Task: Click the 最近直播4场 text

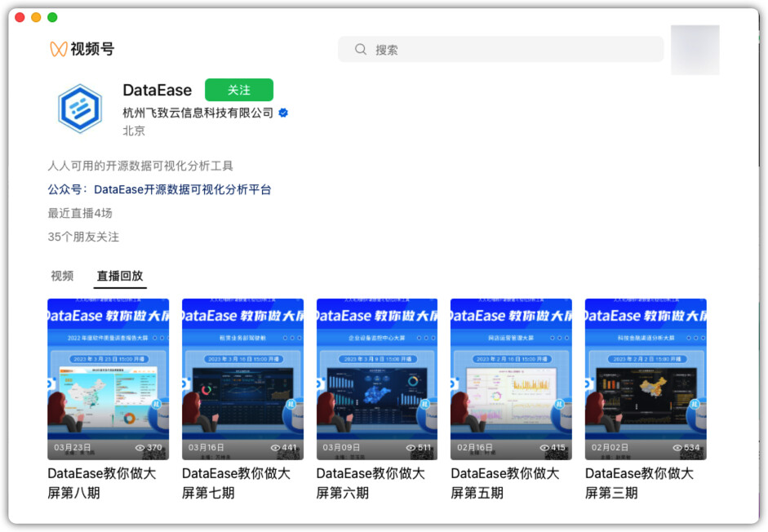Action: click(81, 213)
